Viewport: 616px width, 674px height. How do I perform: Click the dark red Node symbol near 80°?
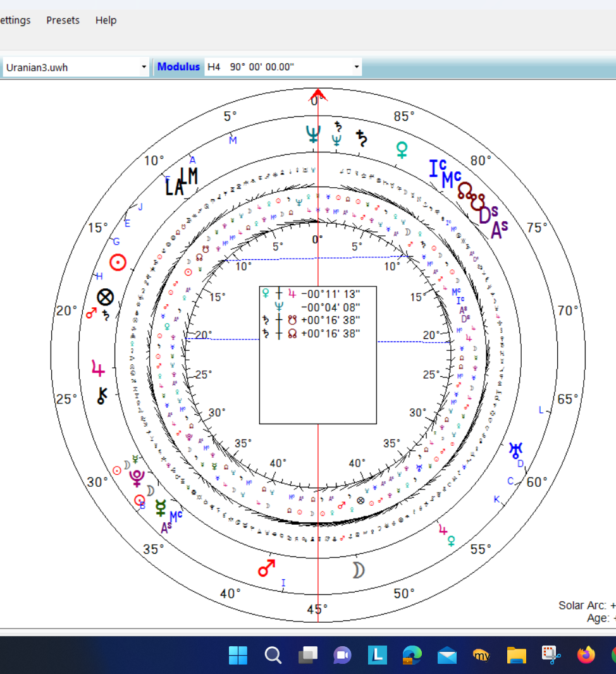(x=466, y=190)
